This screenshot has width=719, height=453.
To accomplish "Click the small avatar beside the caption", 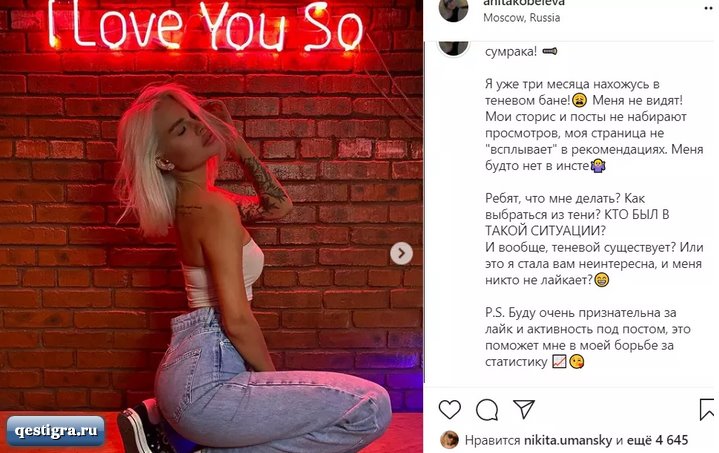I will (x=454, y=47).
